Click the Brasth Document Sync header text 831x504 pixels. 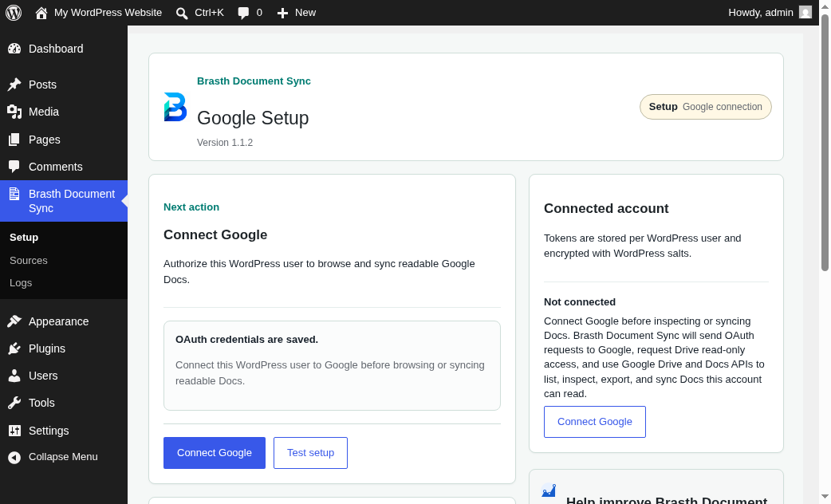coord(254,81)
